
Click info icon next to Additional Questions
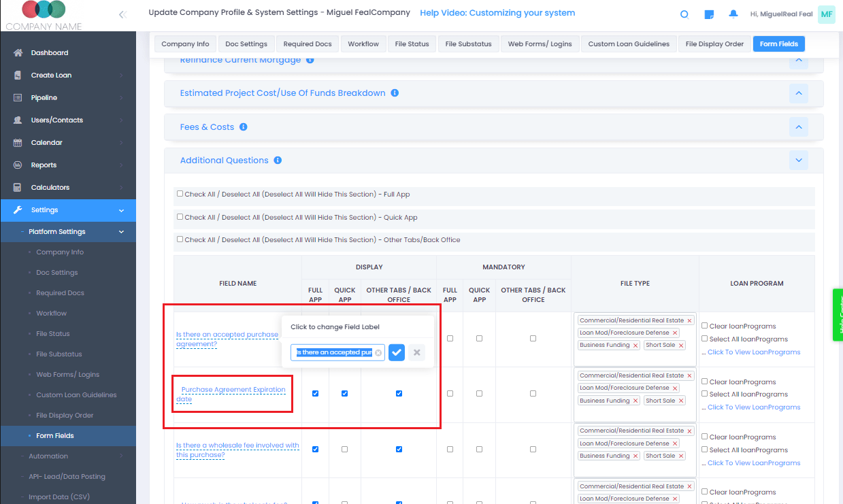point(278,161)
